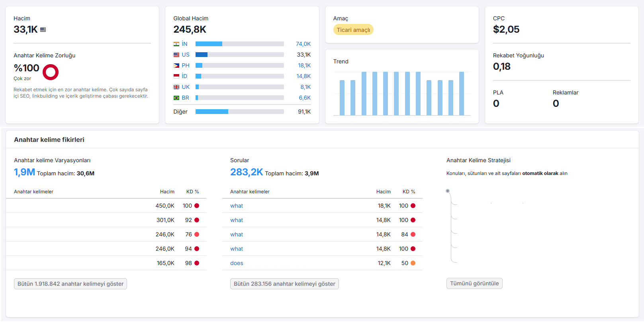Open the 283,2K questions total link

click(x=247, y=172)
